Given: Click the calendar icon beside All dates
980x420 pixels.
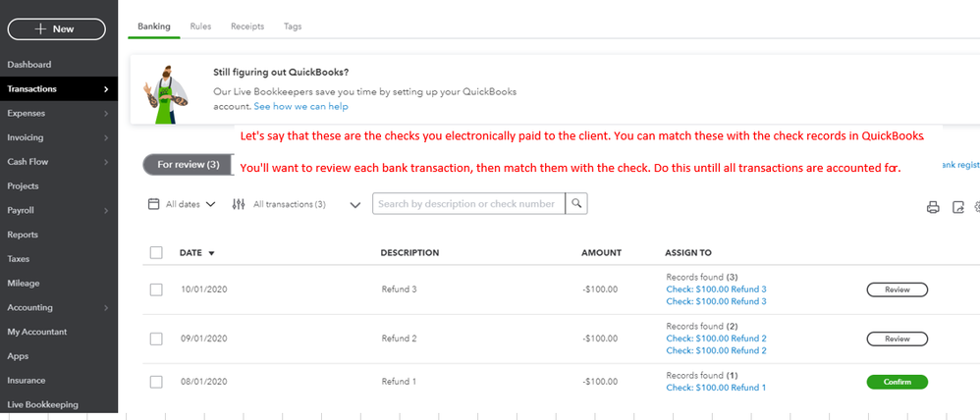Looking at the screenshot, I should (153, 204).
